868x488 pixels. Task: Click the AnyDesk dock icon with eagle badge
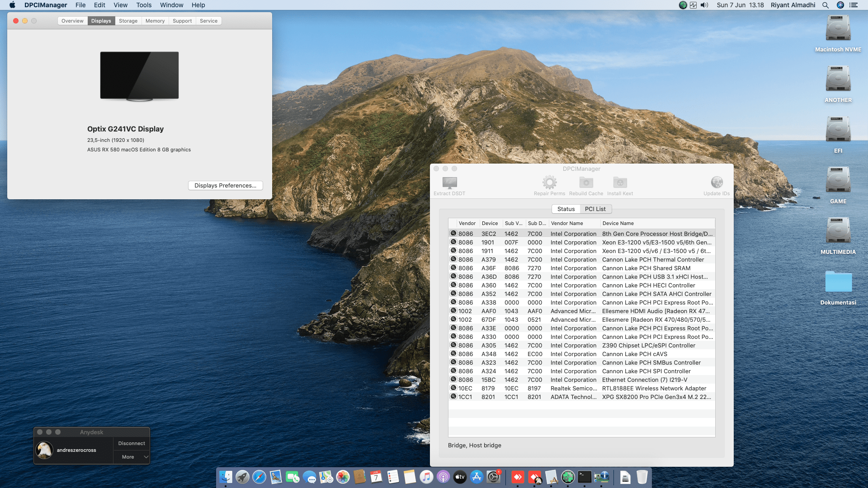pyautogui.click(x=534, y=477)
